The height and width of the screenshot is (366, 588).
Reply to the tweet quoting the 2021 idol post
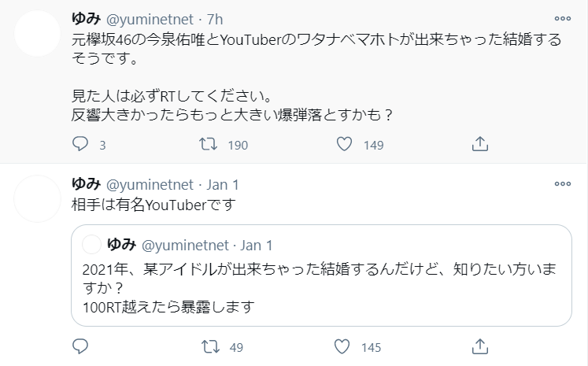[x=80, y=346]
